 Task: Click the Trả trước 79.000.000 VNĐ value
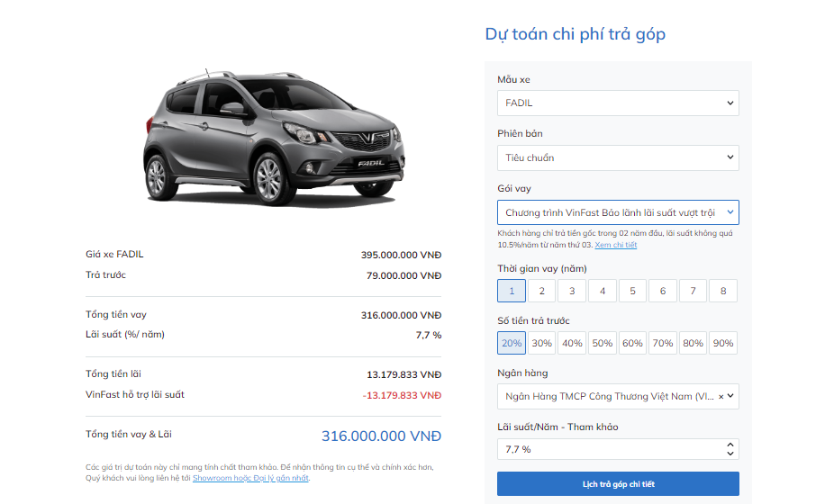click(x=403, y=275)
